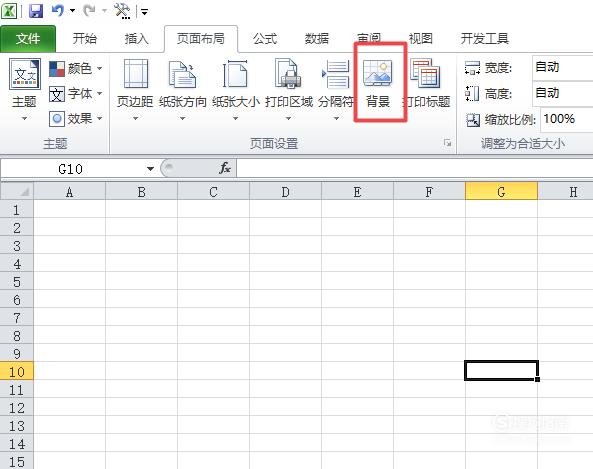Open the Undo history dropdown arrow
Image resolution: width=593 pixels, height=469 pixels.
(x=72, y=11)
